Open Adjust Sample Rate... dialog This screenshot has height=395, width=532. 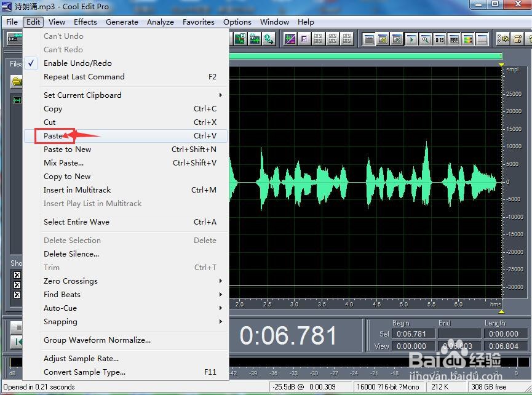tap(125, 358)
